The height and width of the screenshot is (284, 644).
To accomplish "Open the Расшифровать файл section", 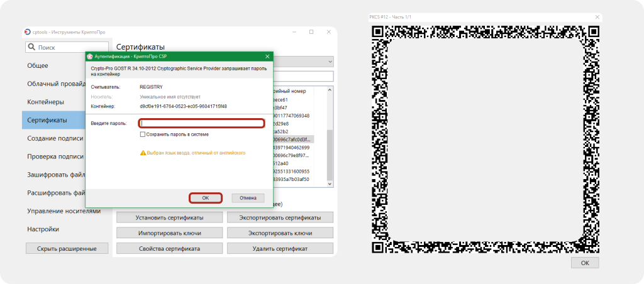I will pos(55,193).
